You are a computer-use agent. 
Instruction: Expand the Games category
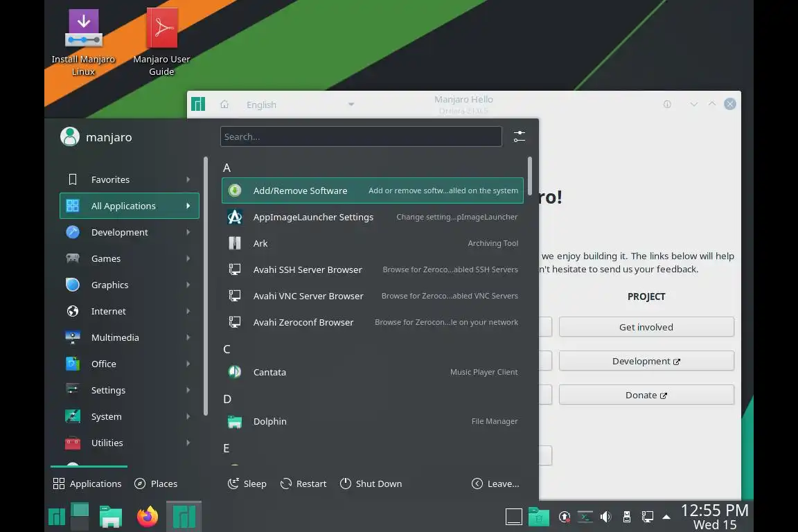click(130, 258)
